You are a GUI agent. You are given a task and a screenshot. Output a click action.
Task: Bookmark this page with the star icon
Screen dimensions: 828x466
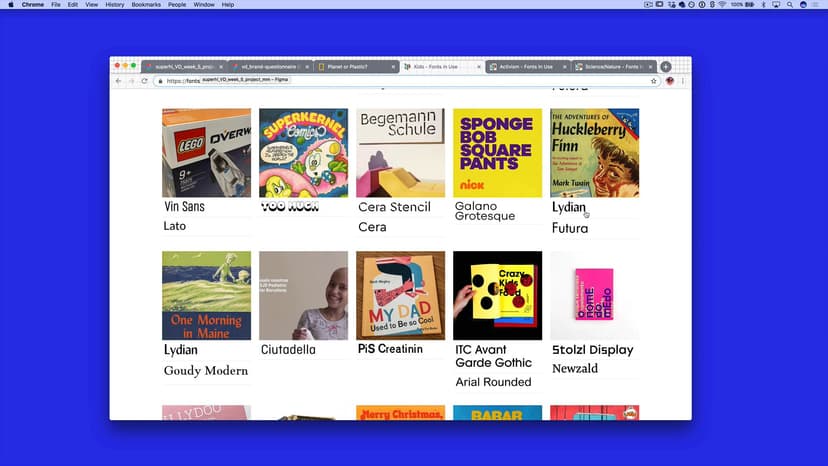click(654, 81)
